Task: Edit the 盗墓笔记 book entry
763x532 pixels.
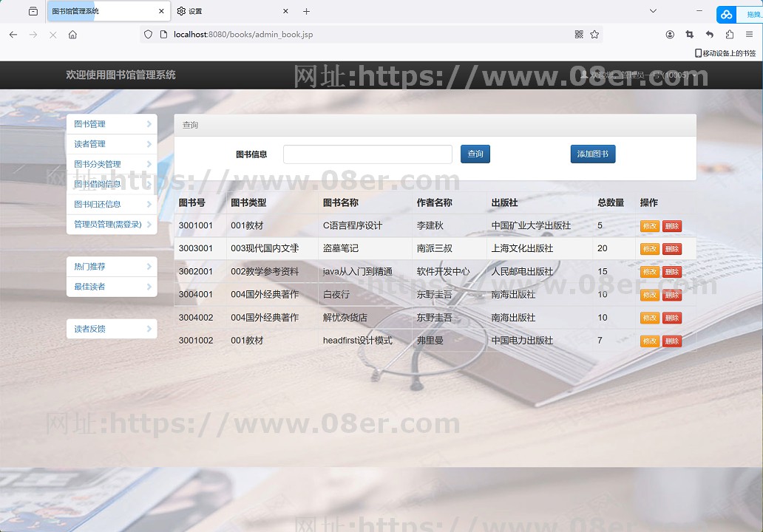Action: coord(650,249)
